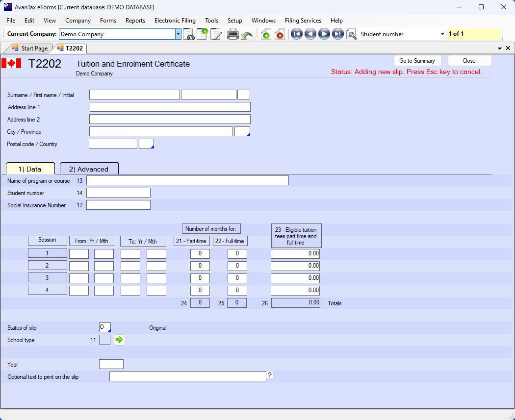The image size is (515, 420).
Task: Click the green undo arrow icon
Action: point(247,35)
